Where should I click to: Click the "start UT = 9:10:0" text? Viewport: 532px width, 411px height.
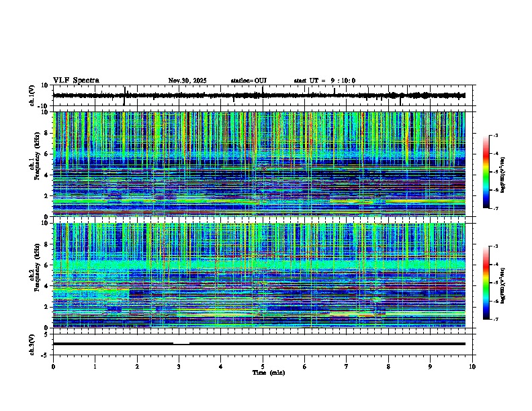[x=324, y=81]
